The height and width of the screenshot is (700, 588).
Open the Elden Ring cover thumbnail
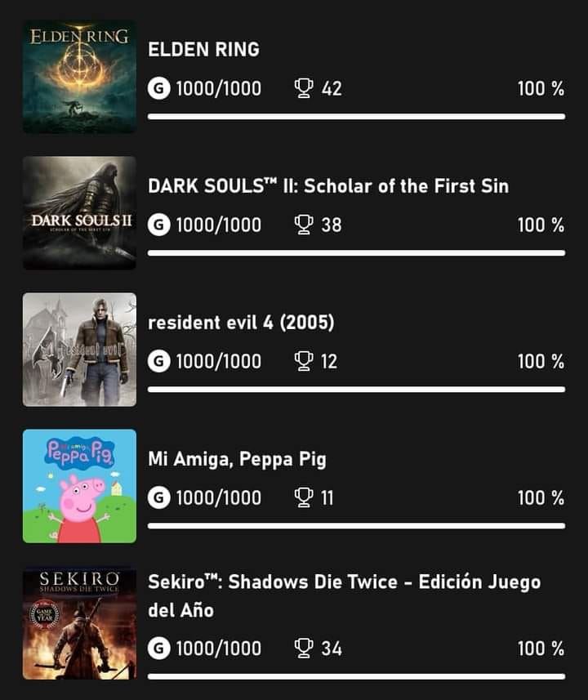pos(79,77)
